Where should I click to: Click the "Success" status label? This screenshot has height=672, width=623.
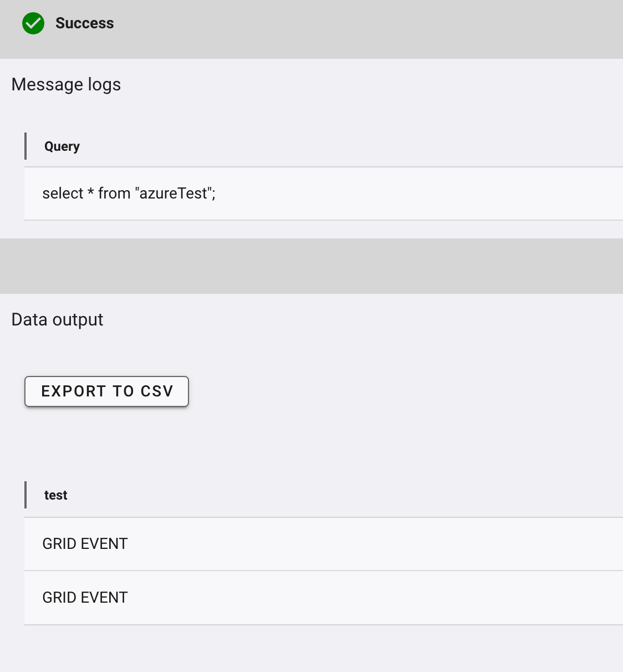84,23
